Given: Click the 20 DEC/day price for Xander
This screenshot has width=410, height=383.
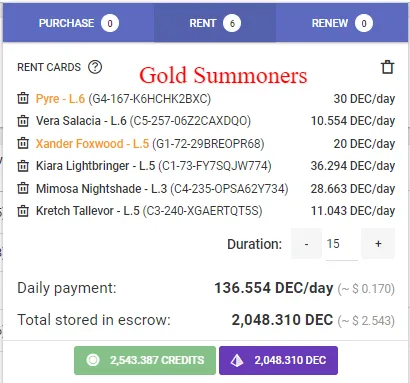Looking at the screenshot, I should pos(364,144).
